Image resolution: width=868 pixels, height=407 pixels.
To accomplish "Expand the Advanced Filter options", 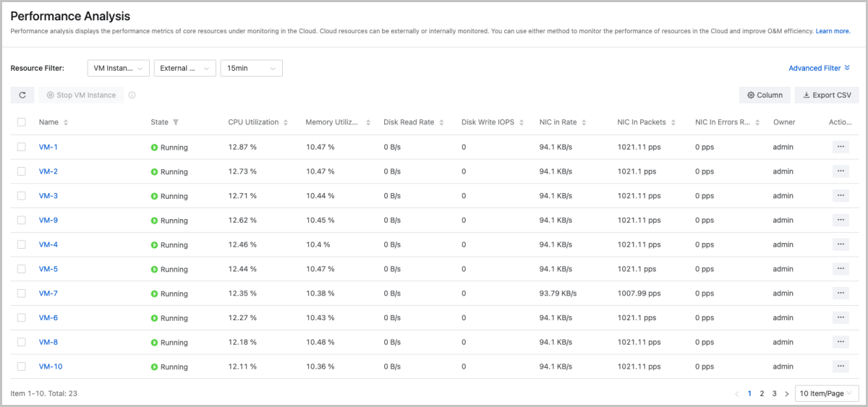I will point(819,68).
